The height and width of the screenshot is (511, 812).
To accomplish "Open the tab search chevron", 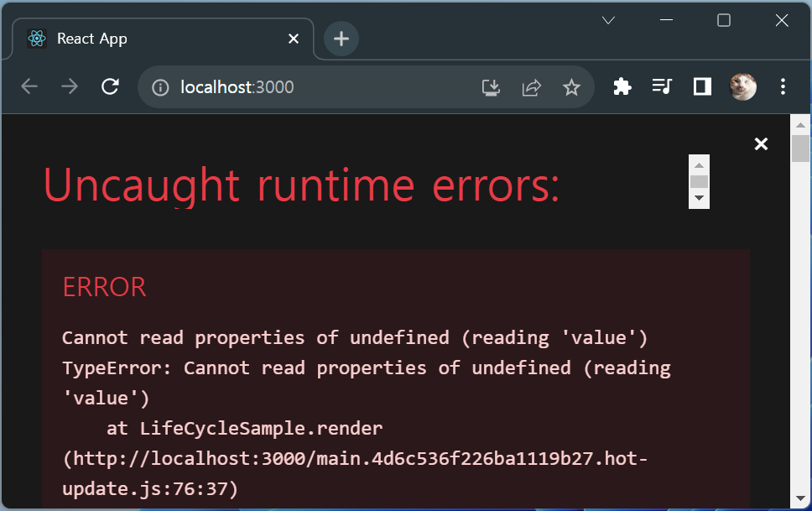I will pos(608,20).
